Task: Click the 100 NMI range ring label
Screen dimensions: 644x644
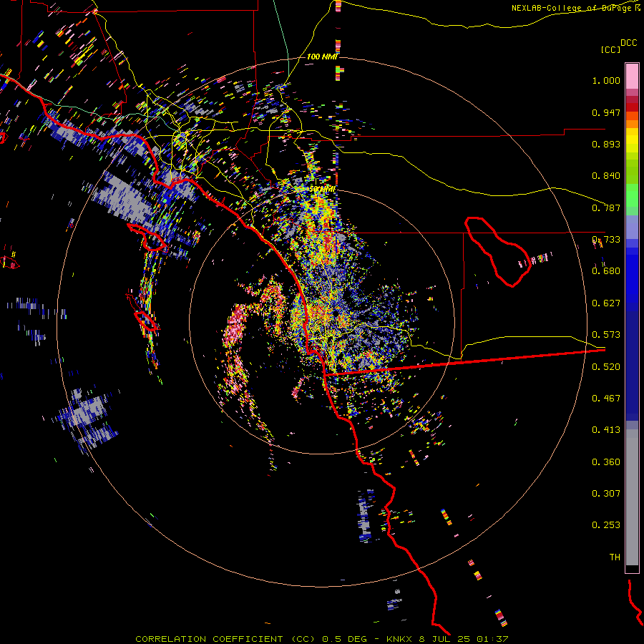Action: [322, 57]
